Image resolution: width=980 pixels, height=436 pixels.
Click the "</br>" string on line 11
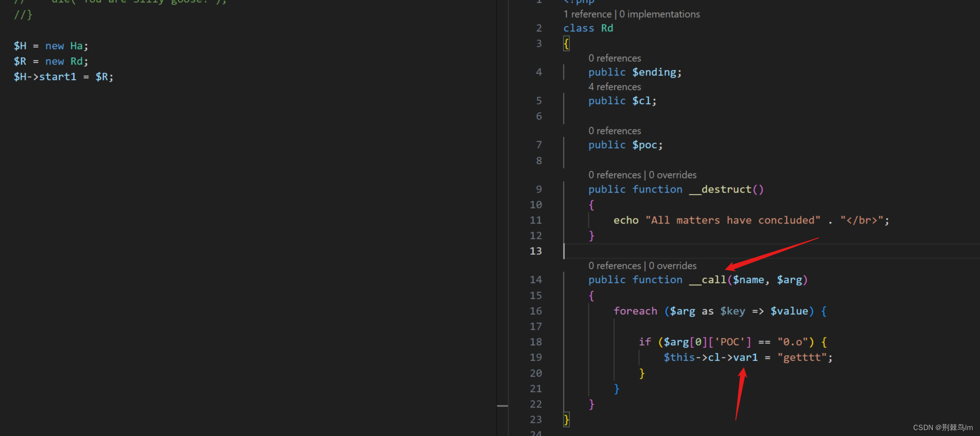tap(862, 220)
